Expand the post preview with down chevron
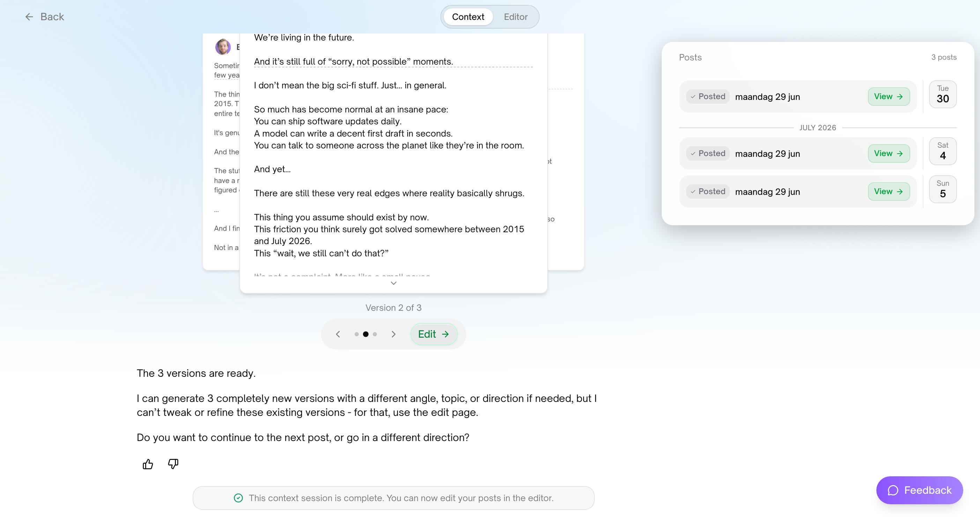 [x=394, y=283]
